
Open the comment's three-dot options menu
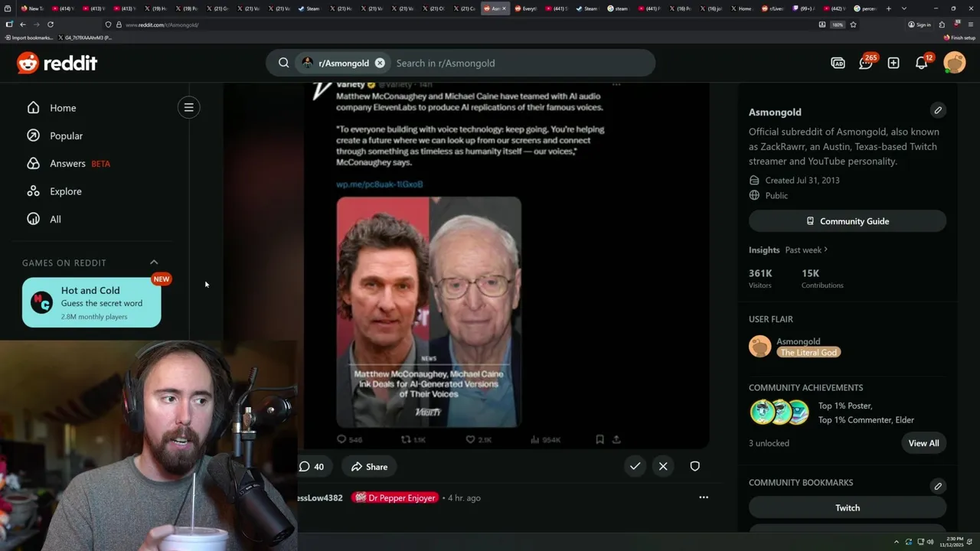[x=704, y=497]
